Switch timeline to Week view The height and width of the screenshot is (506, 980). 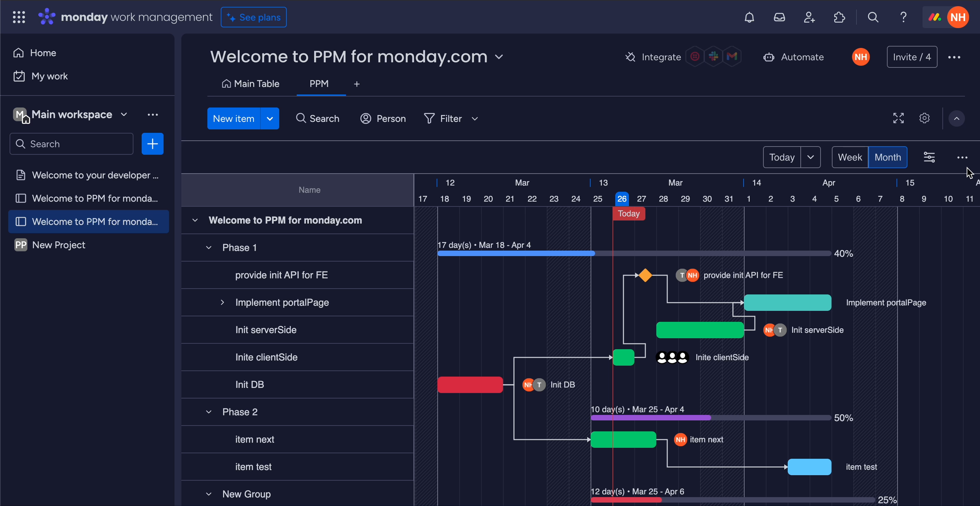(x=850, y=157)
